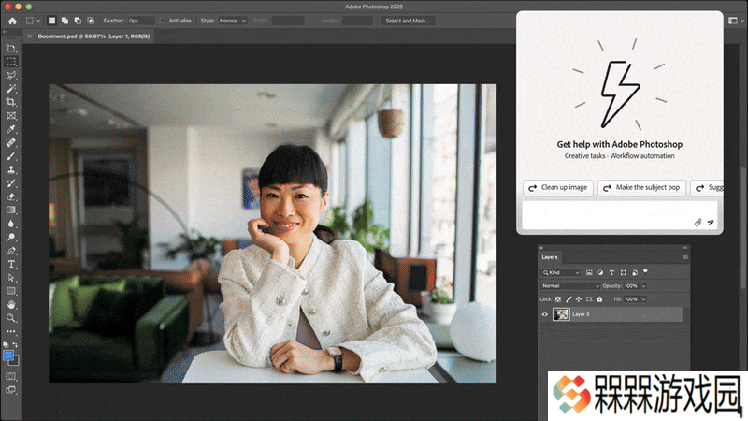748x421 pixels.
Task: Toggle Lock transparent pixels
Action: 558,299
